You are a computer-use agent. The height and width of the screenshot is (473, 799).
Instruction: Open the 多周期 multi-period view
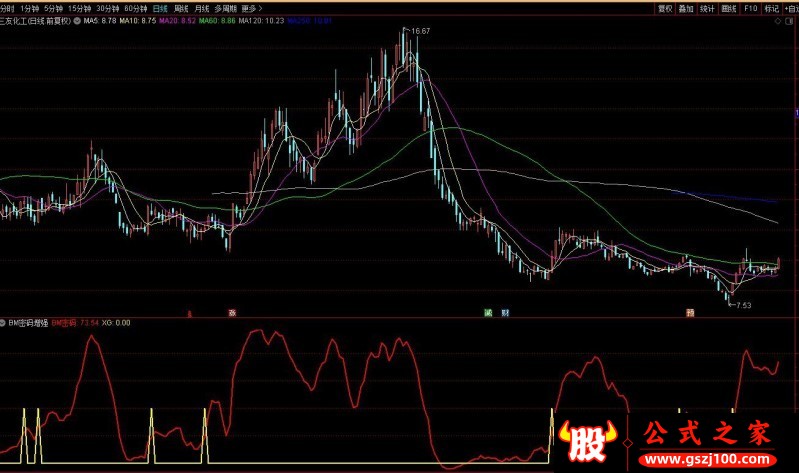pos(227,8)
